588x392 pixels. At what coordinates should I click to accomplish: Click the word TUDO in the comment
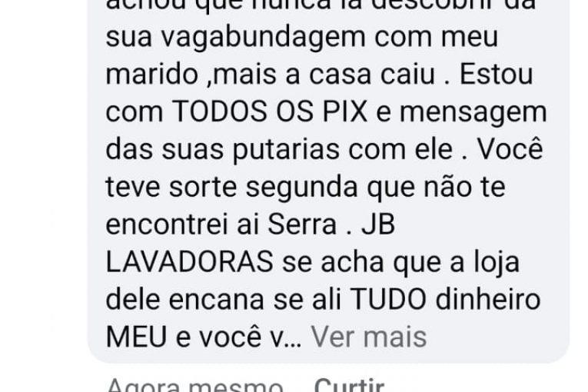click(x=387, y=299)
